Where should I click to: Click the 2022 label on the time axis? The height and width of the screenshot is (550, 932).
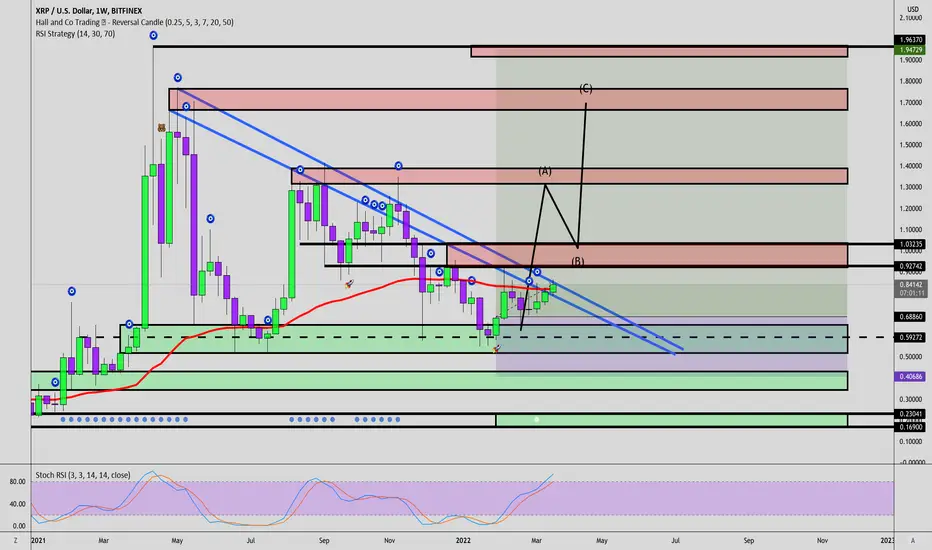pos(463,540)
